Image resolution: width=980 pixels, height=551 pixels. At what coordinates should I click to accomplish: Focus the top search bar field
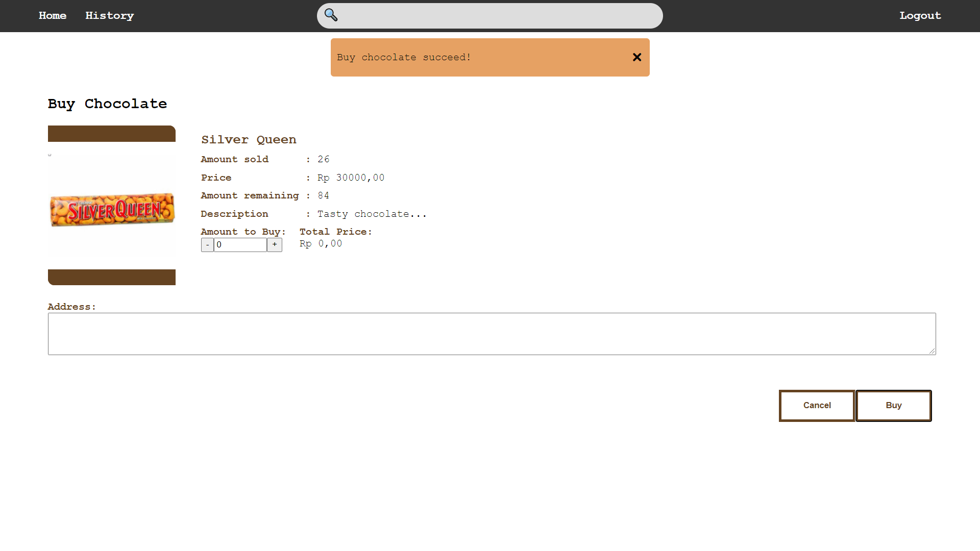[500, 16]
